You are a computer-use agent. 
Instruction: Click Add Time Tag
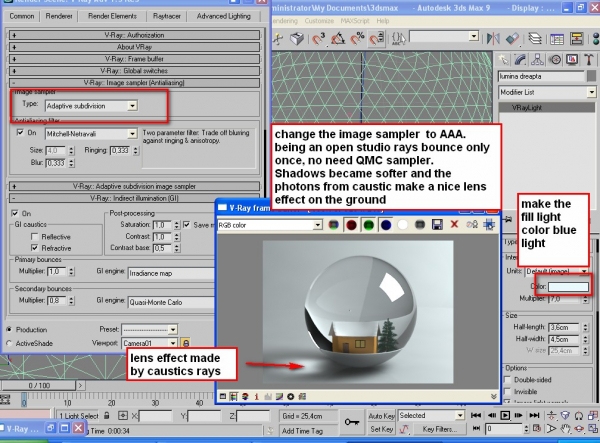(x=302, y=431)
